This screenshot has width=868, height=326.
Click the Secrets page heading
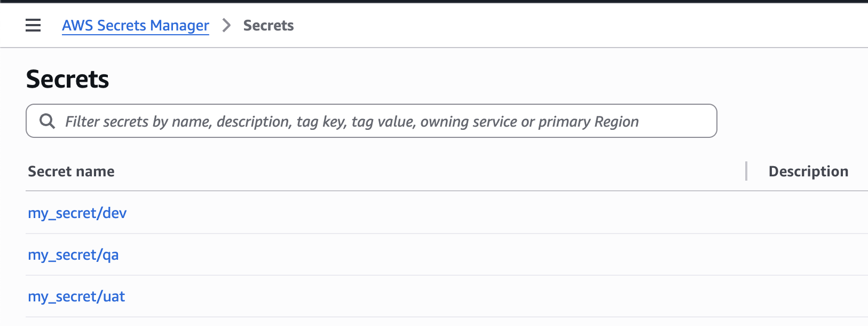68,79
